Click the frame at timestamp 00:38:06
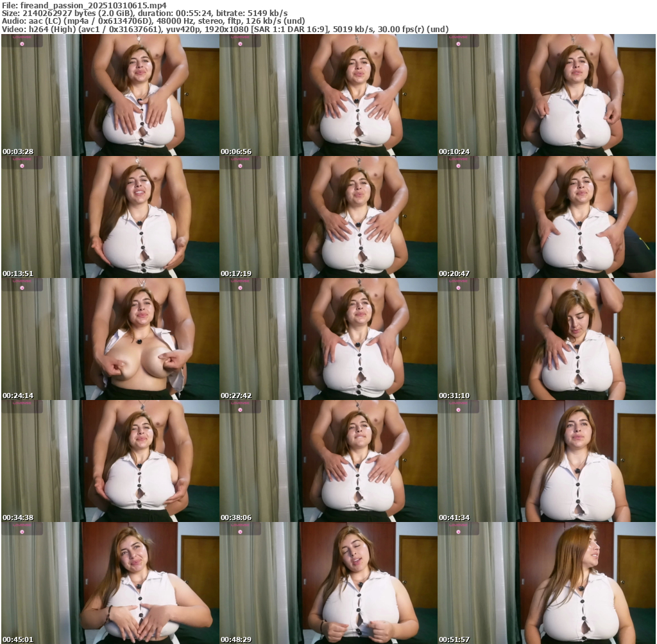Screen dimensions: 657x644 coord(328,461)
